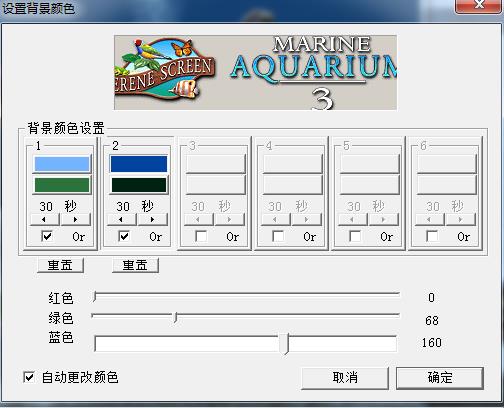The image size is (504, 408).
Task: Uncheck the On checkbox in group 2
Action: click(x=124, y=236)
